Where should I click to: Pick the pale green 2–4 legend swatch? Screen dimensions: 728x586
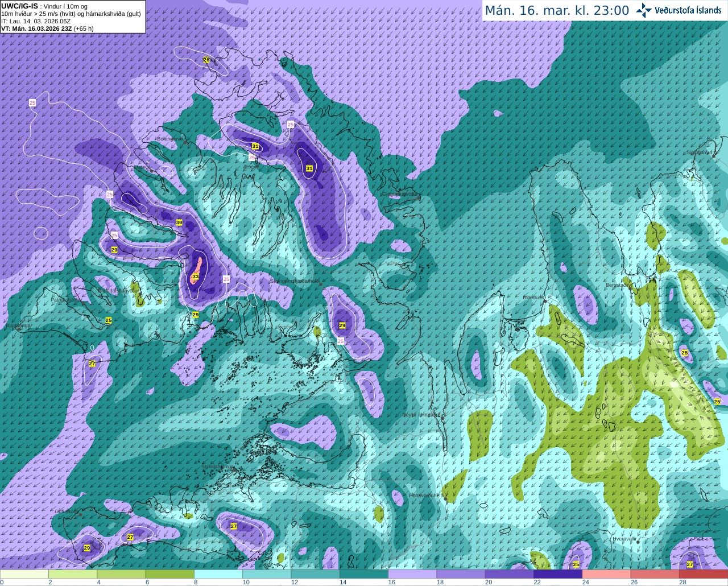pyautogui.click(x=73, y=574)
